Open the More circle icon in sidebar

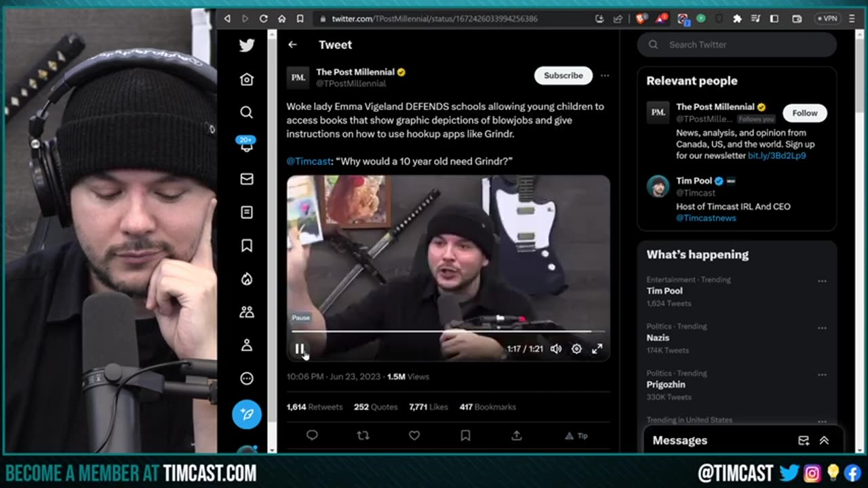pyautogui.click(x=247, y=378)
